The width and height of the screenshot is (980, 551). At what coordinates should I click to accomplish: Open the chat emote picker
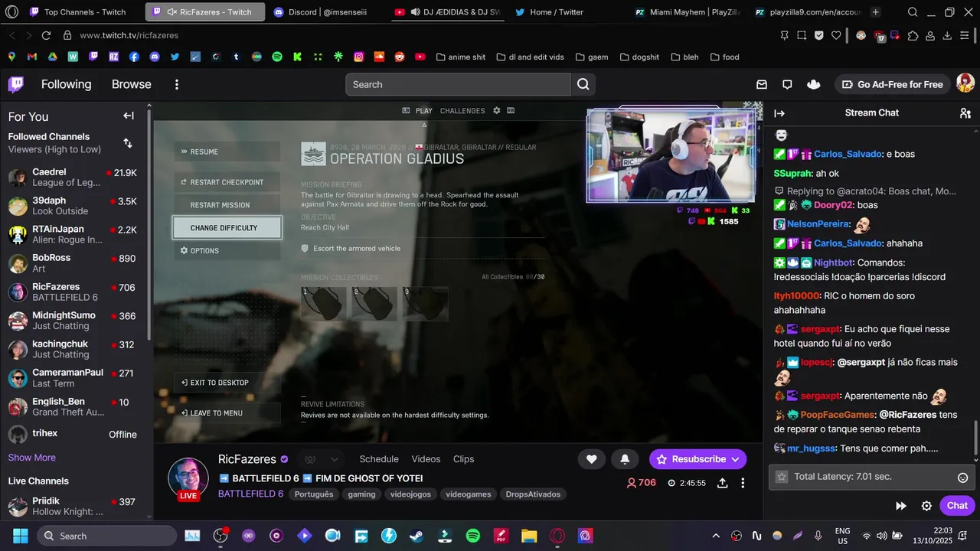pyautogui.click(x=963, y=478)
